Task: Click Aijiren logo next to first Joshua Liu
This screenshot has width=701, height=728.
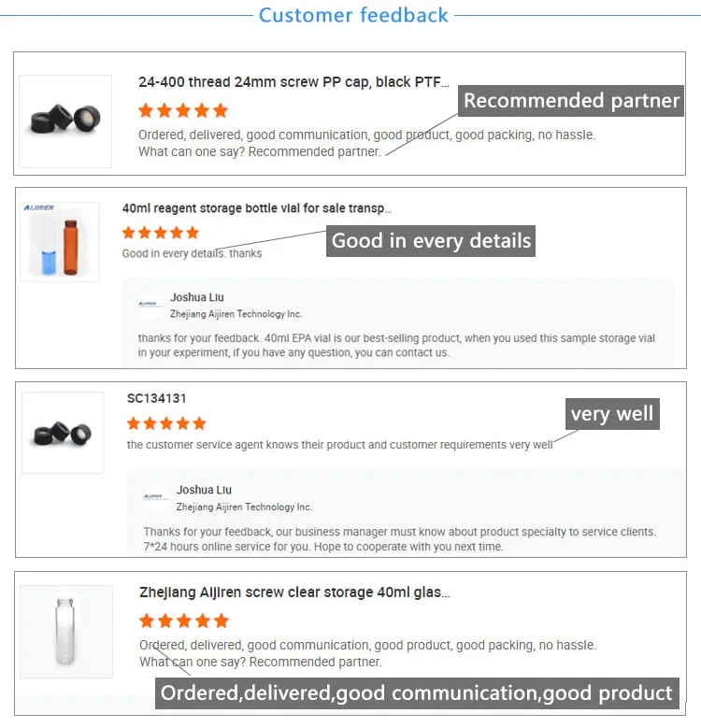Action: 150,305
